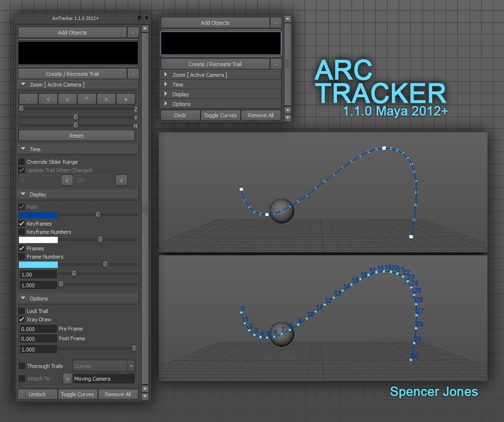Zoom out using the - camera zoom icon
The image size is (504, 422).
pos(28,99)
